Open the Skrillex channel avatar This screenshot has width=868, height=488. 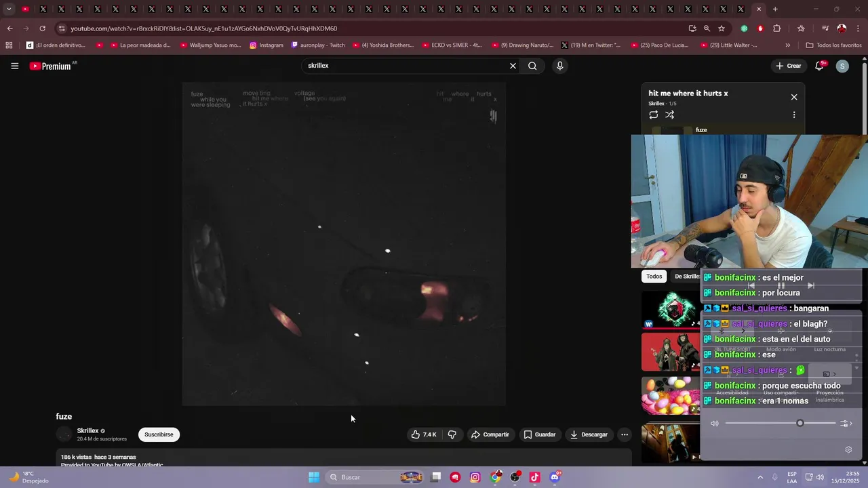point(64,434)
